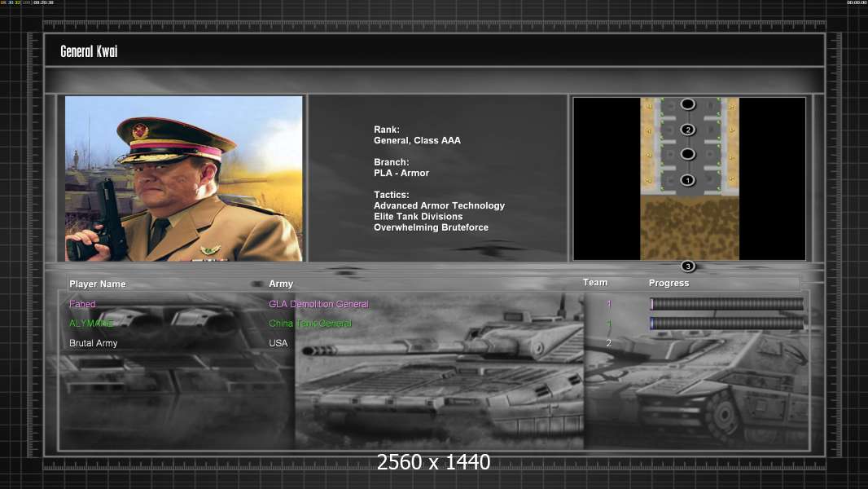Click Fahed's loading progress bar
Viewport: 868px width, 489px height.
point(726,304)
